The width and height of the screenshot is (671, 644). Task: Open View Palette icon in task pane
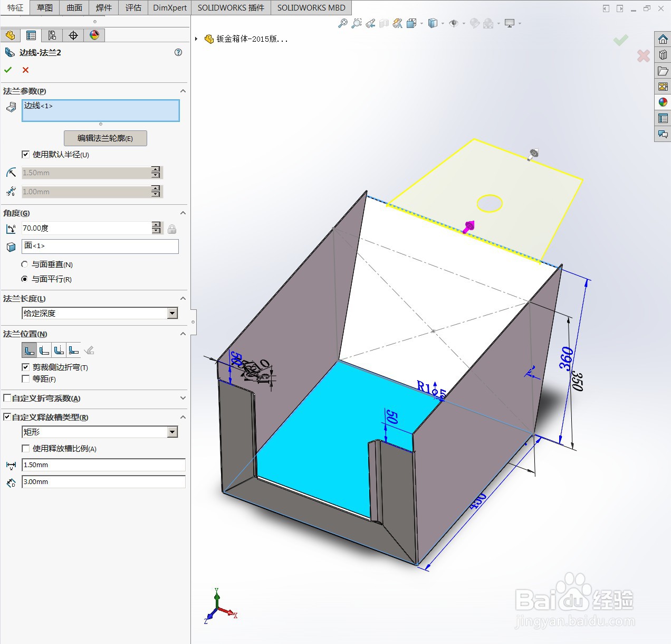point(663,87)
